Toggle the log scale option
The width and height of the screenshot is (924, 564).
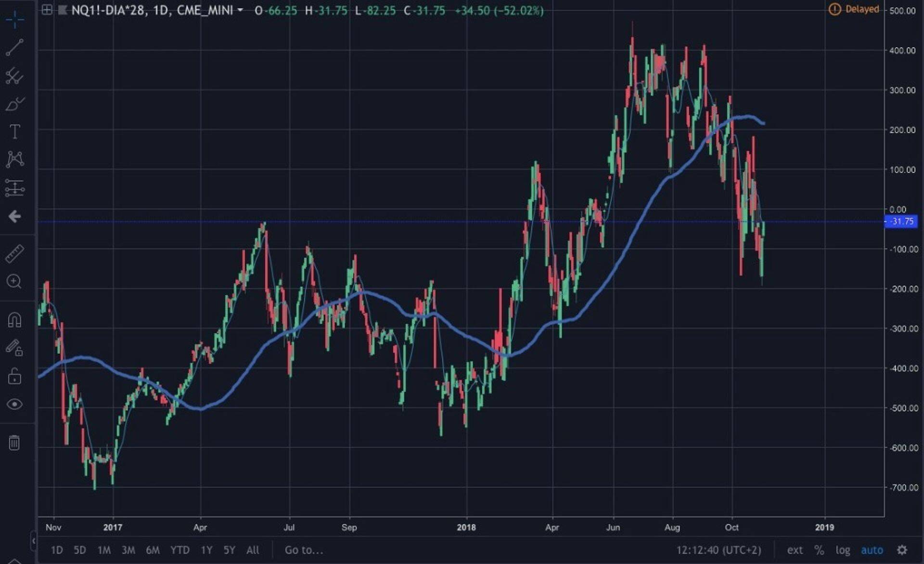point(842,550)
